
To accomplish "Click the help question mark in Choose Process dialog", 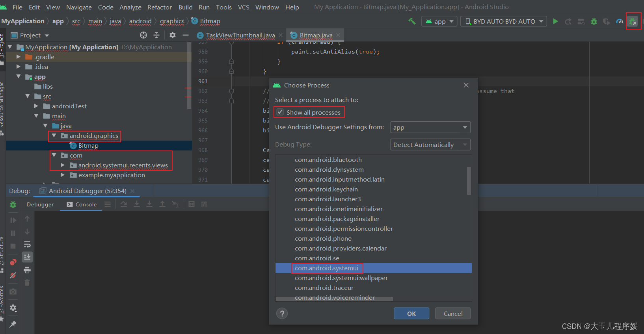I will point(282,314).
